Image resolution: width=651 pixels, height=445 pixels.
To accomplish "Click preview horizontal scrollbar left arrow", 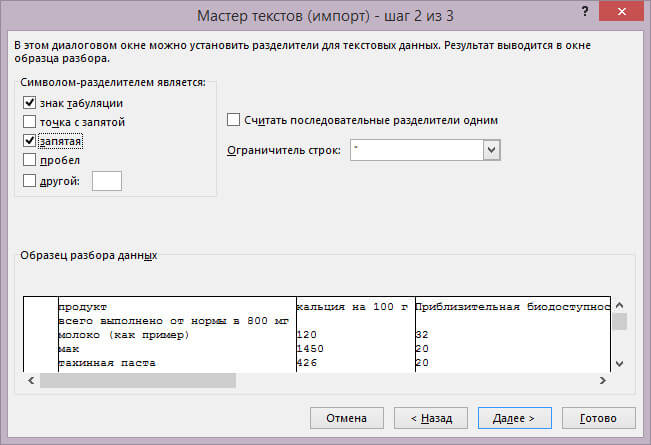I will click(x=31, y=380).
